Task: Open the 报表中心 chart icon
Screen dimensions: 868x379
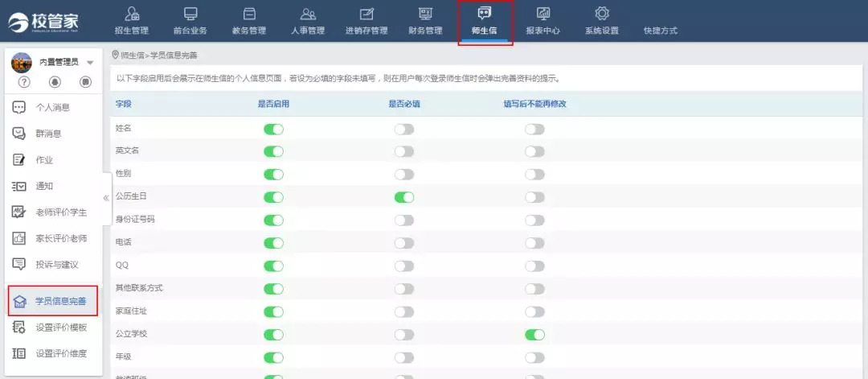Action: 542,14
